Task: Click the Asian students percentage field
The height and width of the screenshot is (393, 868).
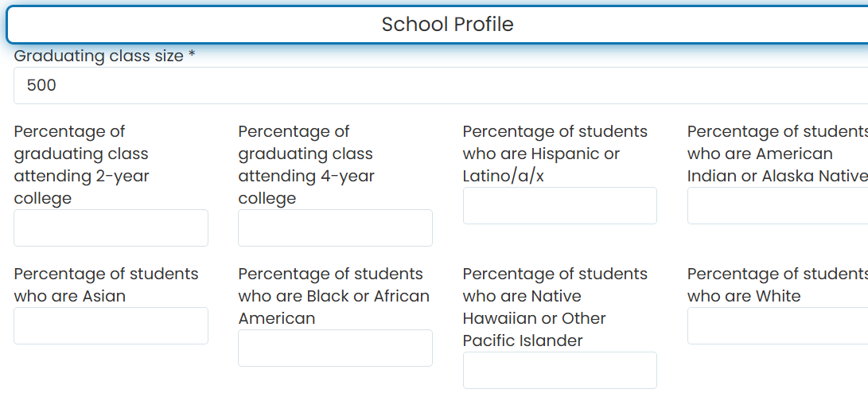Action: [111, 325]
